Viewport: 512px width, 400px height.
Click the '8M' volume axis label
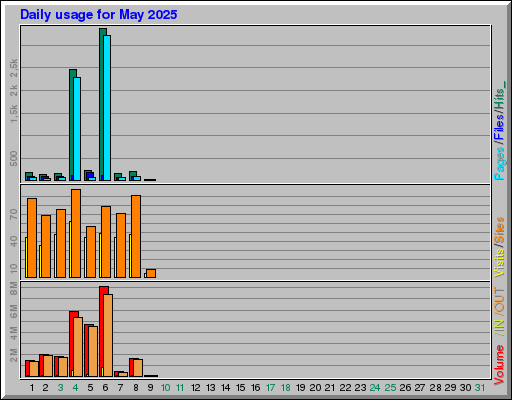coord(14,288)
